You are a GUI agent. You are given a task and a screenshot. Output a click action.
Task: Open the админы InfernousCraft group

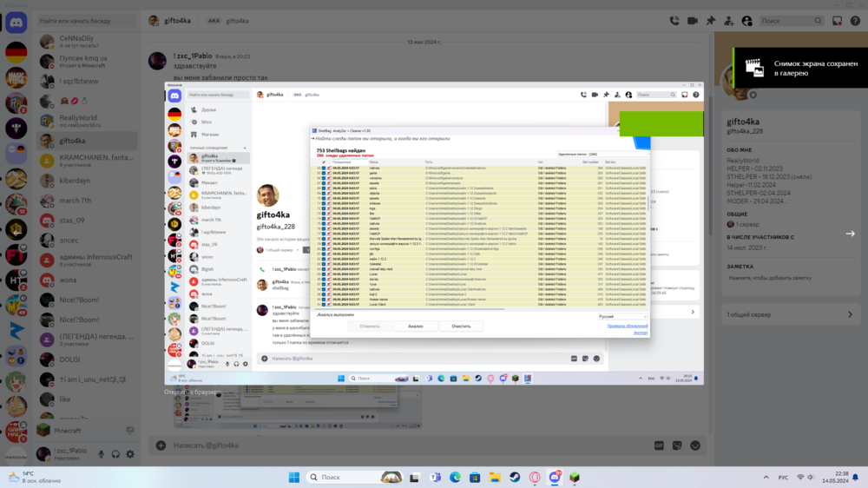[x=87, y=260]
